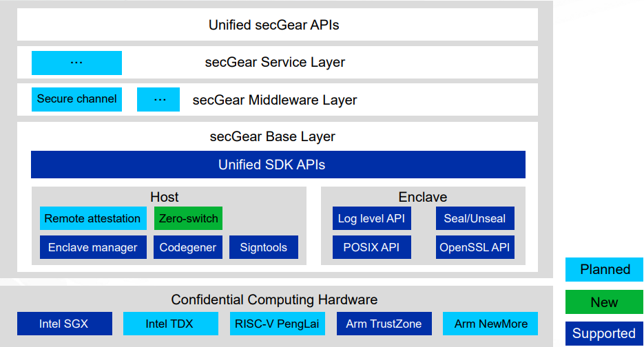Select the Enclave manager block

(93, 247)
